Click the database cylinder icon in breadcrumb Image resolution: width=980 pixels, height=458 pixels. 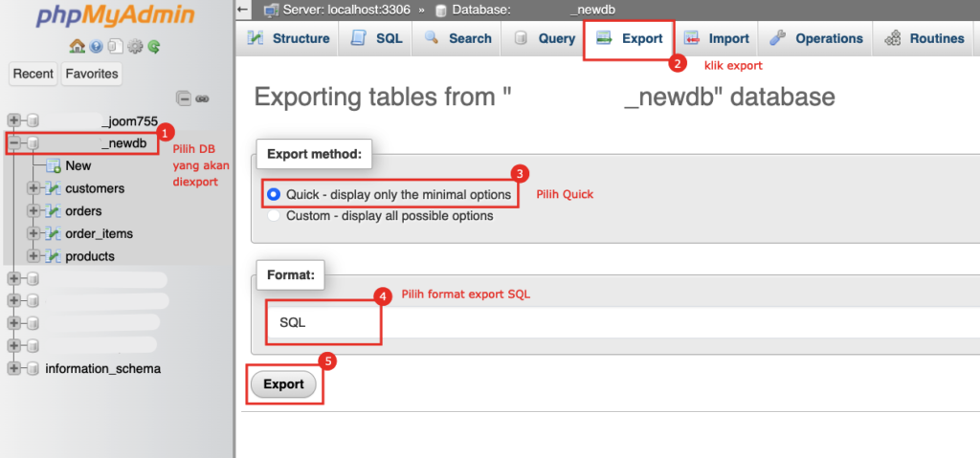[441, 10]
